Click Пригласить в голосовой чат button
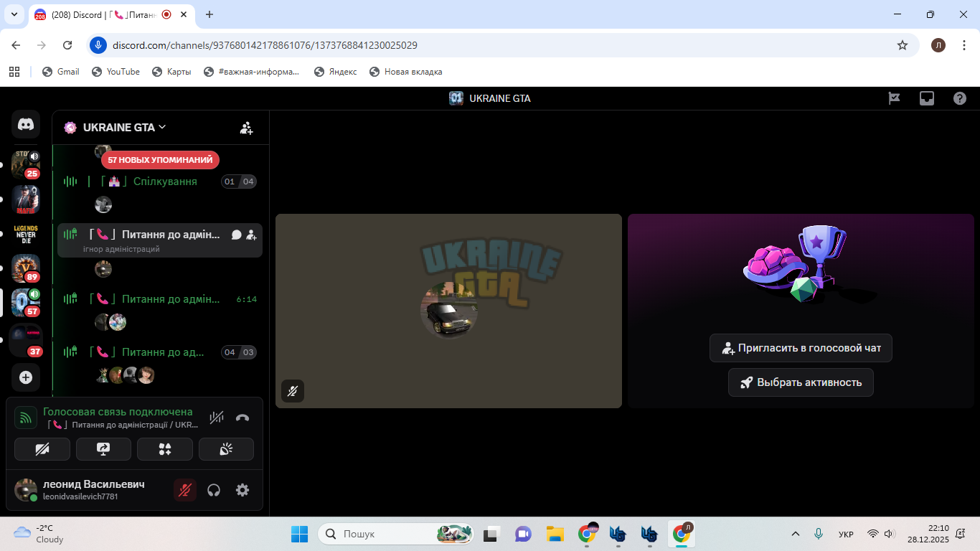Screen dimensions: 980x551 coord(801,348)
